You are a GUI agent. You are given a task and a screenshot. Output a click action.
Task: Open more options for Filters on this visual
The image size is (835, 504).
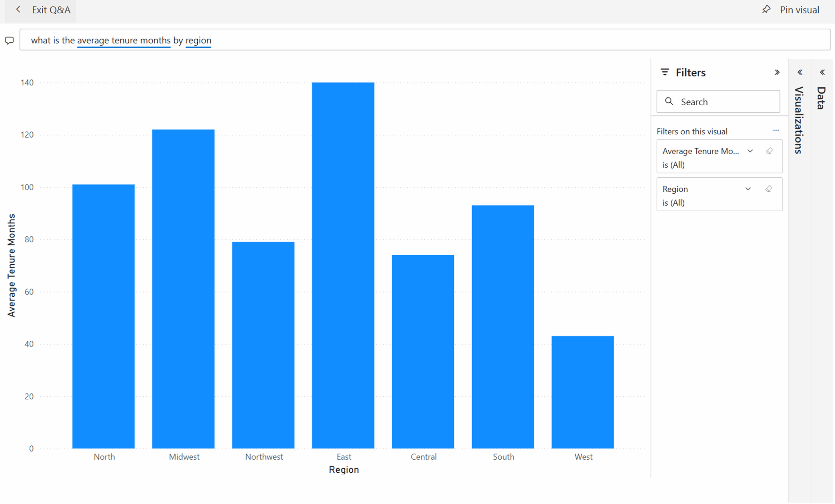tap(776, 130)
